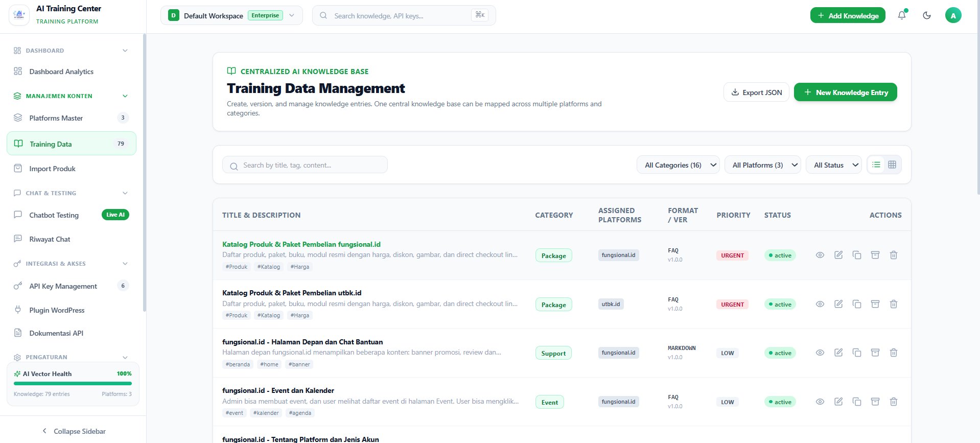980x443 pixels.
Task: Open the All Platforms filter
Action: pyautogui.click(x=762, y=165)
